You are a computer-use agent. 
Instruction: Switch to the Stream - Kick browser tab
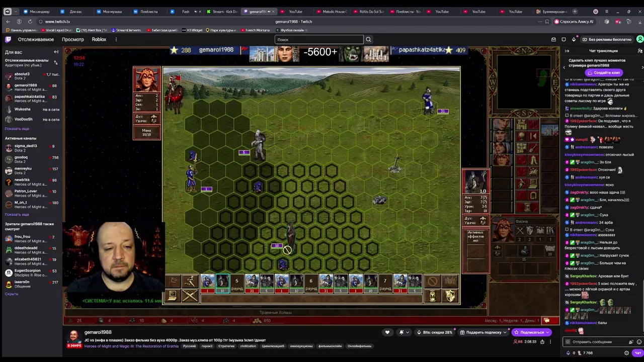[x=222, y=12]
